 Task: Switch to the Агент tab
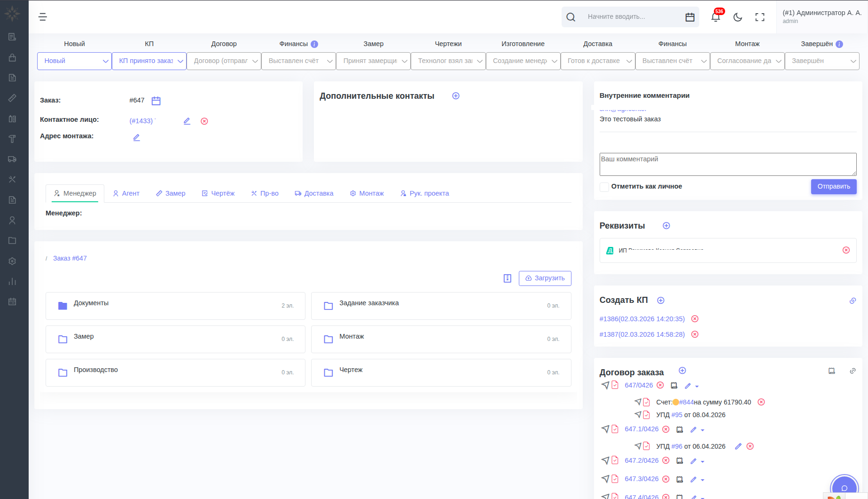point(126,193)
